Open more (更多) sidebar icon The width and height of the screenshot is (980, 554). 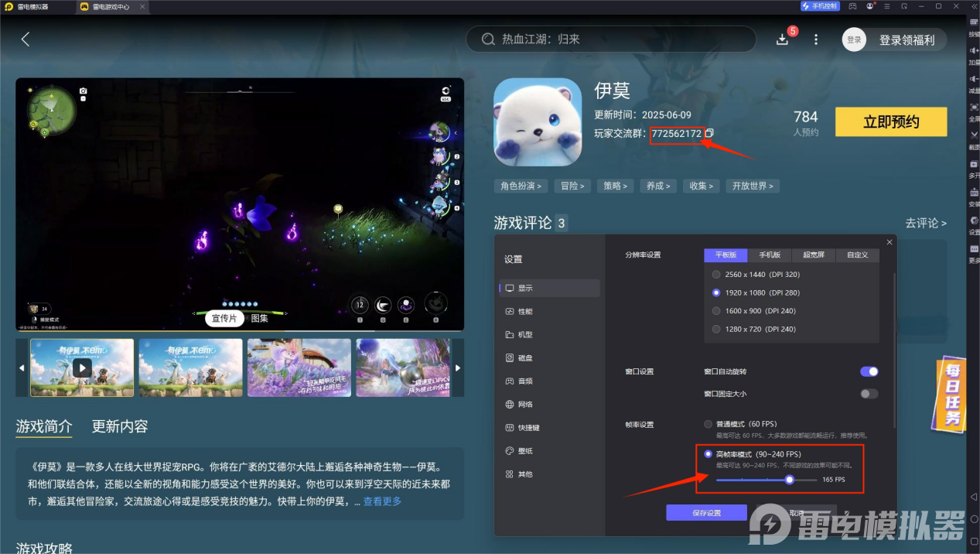point(974,253)
